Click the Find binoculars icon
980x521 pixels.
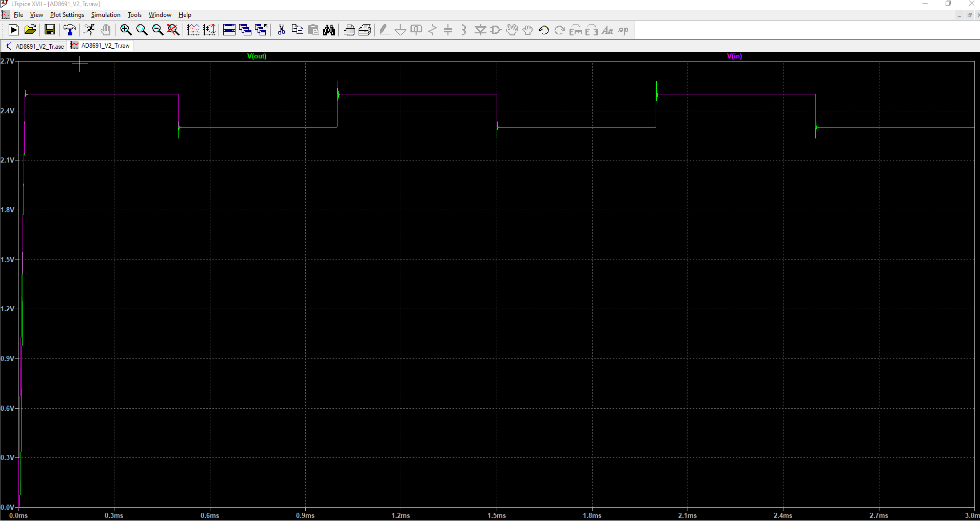[x=329, y=30]
